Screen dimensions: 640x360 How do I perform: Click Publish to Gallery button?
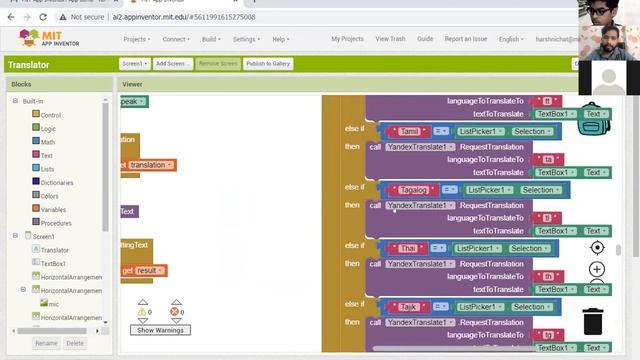coord(268,64)
